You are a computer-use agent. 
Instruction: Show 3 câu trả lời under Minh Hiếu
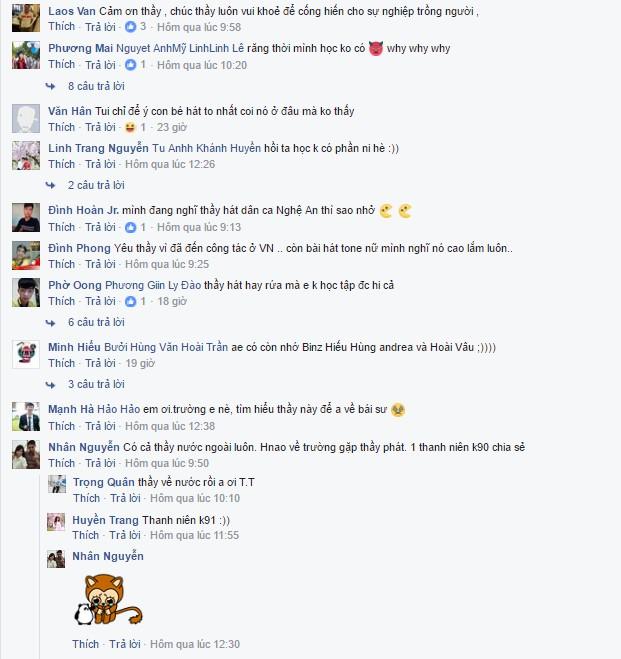tap(96, 385)
